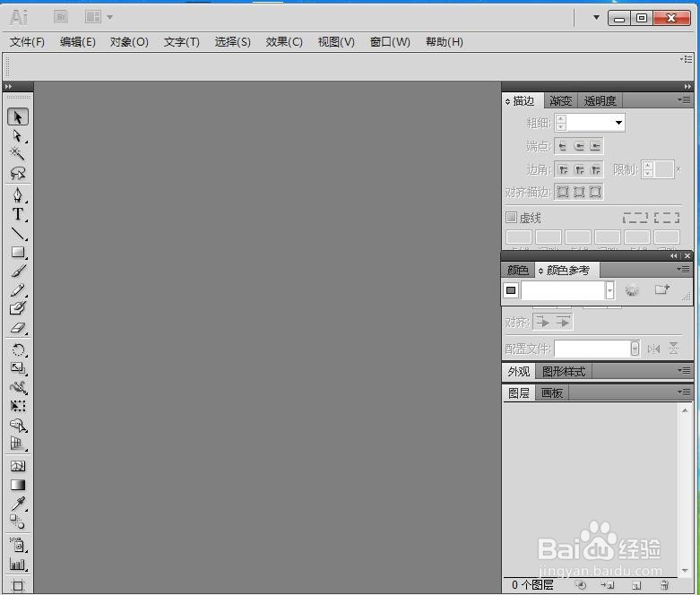Open the stroke profile dropdown (配置文件)
This screenshot has width=700, height=595.
pos(635,349)
